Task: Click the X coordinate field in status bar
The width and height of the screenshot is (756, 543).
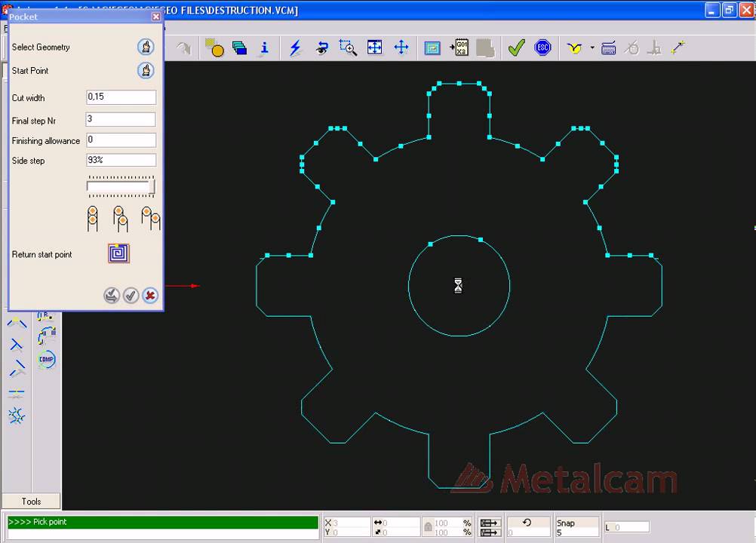Action: (x=346, y=523)
